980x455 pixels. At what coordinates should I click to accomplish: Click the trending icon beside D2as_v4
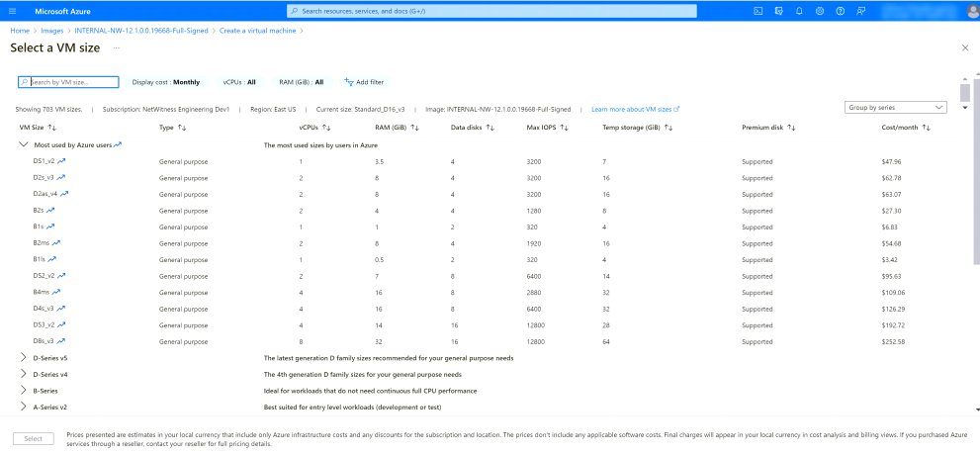click(x=64, y=194)
